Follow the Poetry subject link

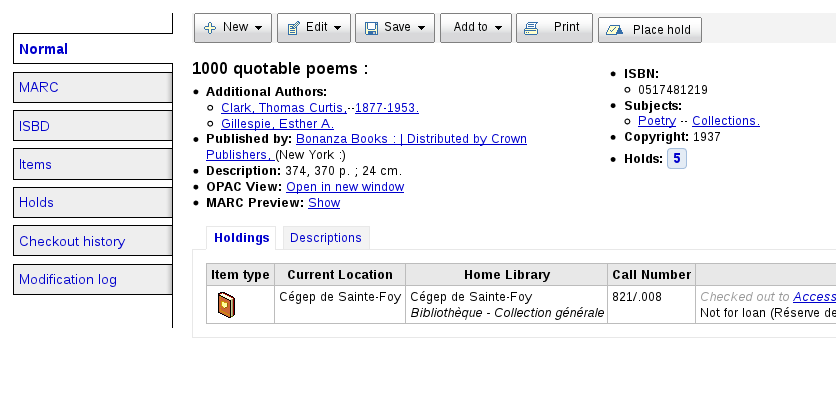click(657, 121)
